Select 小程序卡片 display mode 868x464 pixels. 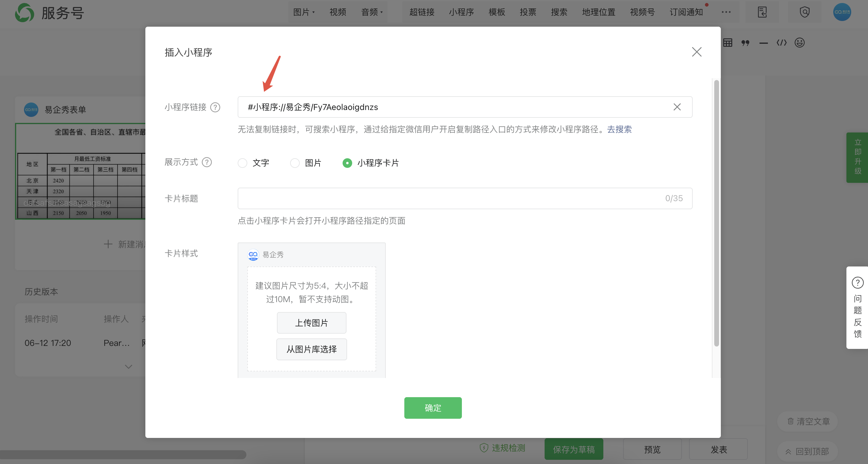click(347, 163)
